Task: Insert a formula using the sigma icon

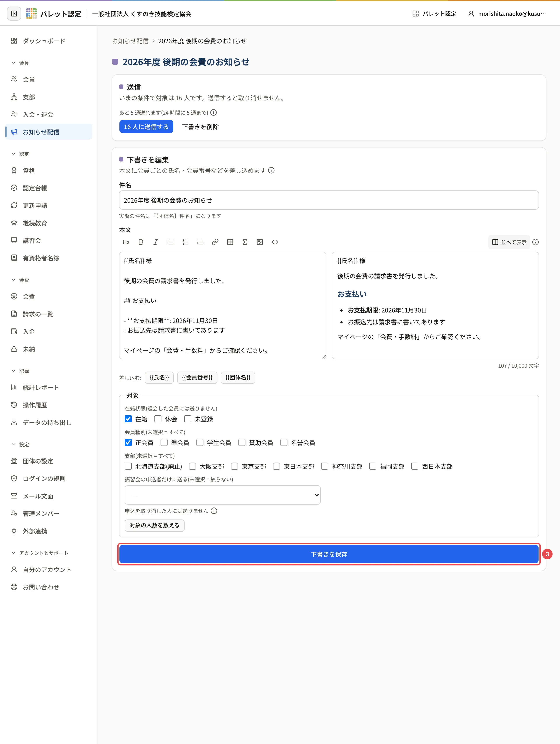Action: point(245,242)
